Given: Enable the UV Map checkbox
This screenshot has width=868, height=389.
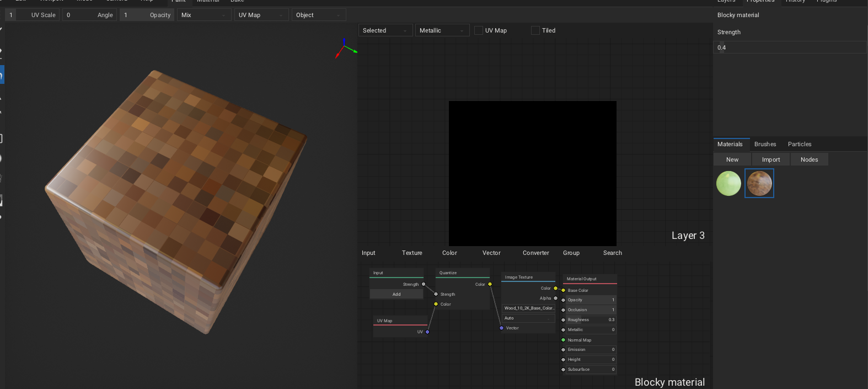Looking at the screenshot, I should click(x=479, y=30).
